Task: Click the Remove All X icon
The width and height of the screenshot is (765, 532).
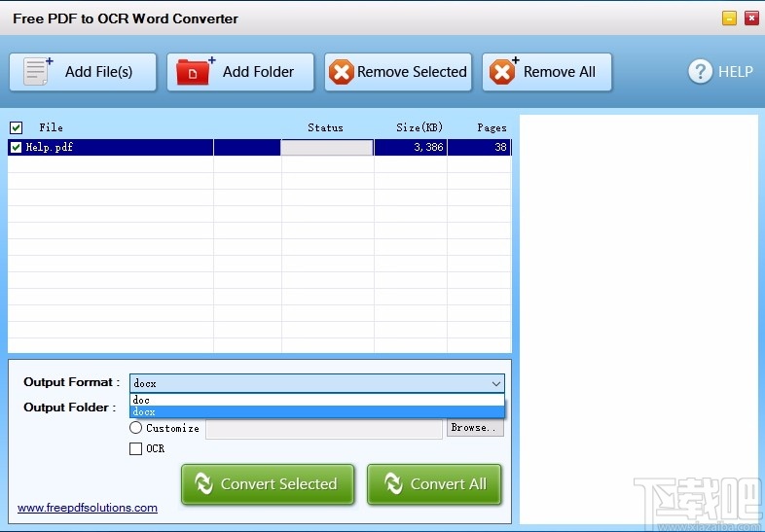Action: (503, 71)
